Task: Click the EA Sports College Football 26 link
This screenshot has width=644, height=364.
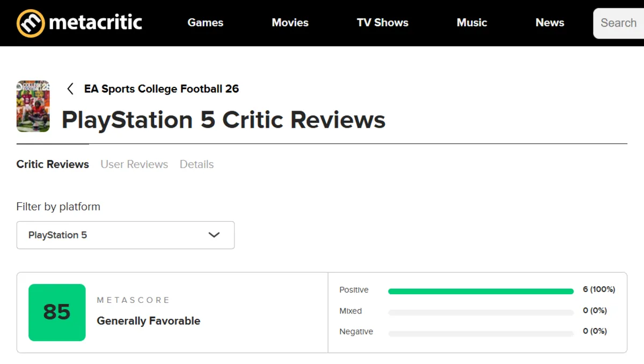Action: click(162, 89)
